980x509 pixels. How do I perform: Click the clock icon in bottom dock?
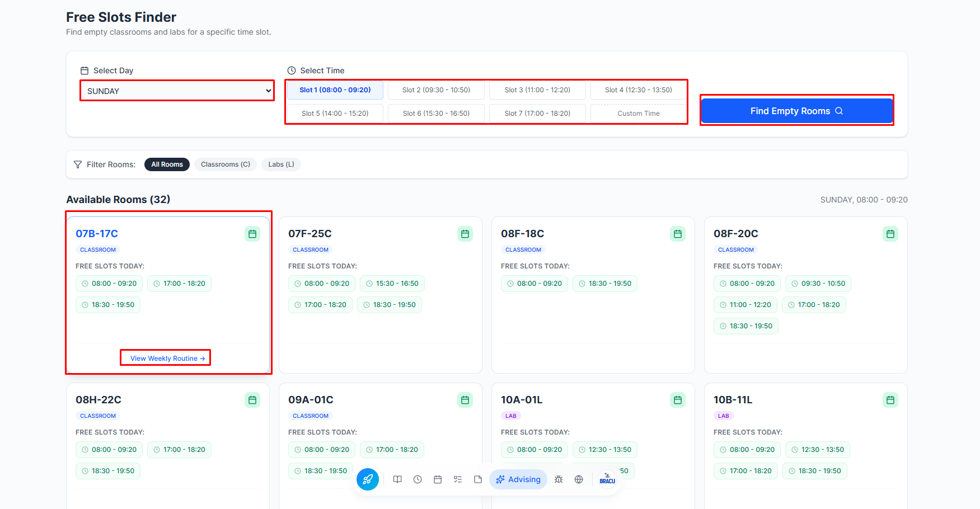[418, 479]
